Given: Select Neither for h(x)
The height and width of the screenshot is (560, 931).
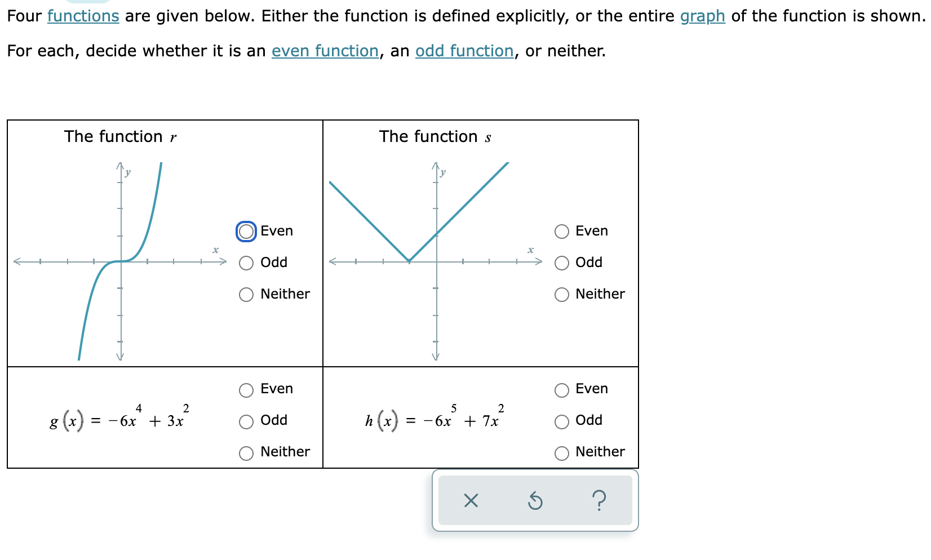Looking at the screenshot, I should point(561,452).
